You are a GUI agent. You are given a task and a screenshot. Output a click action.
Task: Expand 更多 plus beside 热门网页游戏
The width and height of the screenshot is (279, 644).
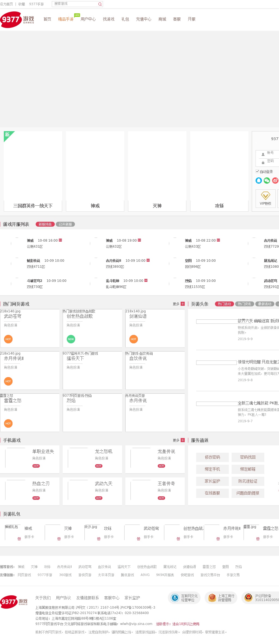[183, 304]
